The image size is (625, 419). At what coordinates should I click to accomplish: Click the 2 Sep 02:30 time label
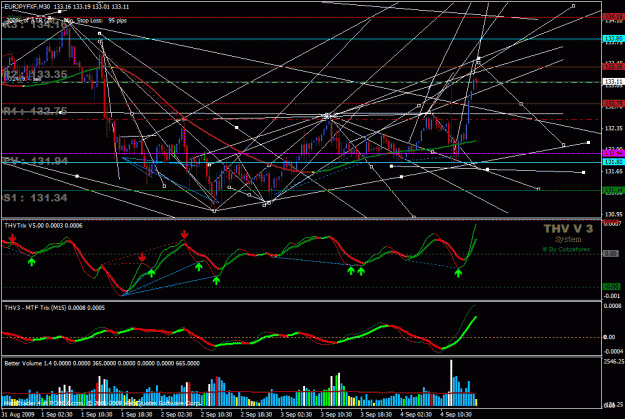(x=177, y=414)
